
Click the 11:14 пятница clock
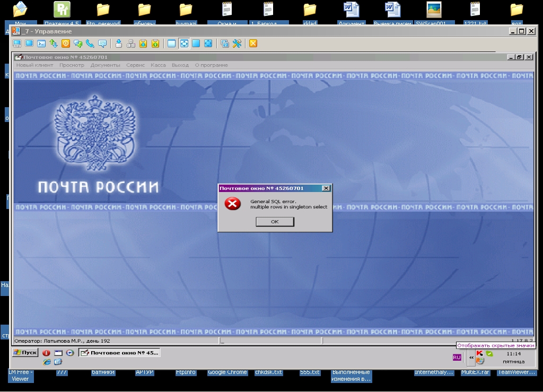click(x=513, y=358)
